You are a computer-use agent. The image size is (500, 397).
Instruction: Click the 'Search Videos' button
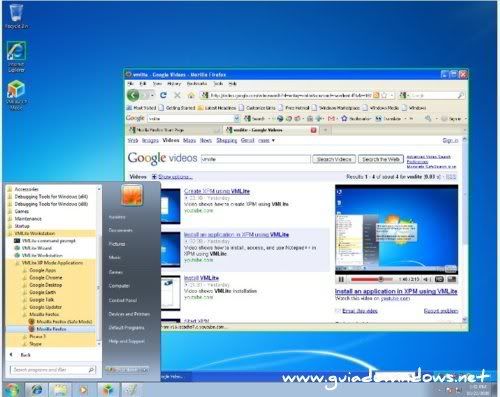click(334, 159)
